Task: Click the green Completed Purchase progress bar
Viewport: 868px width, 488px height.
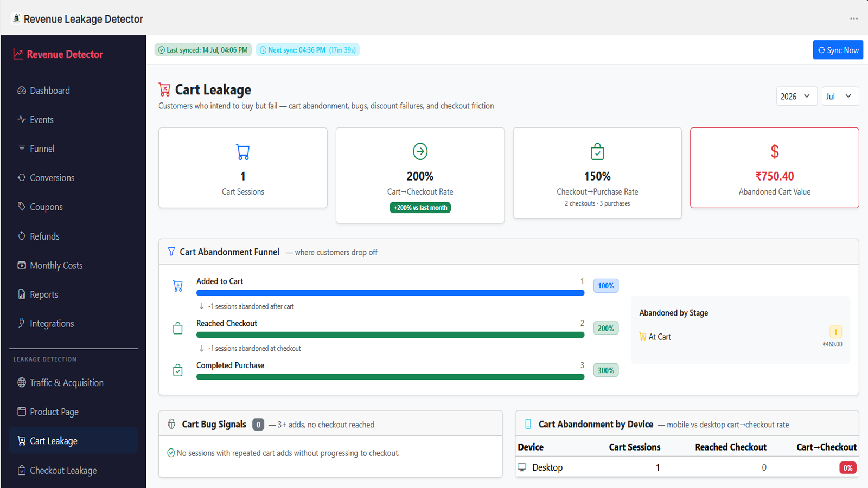Action: click(390, 377)
